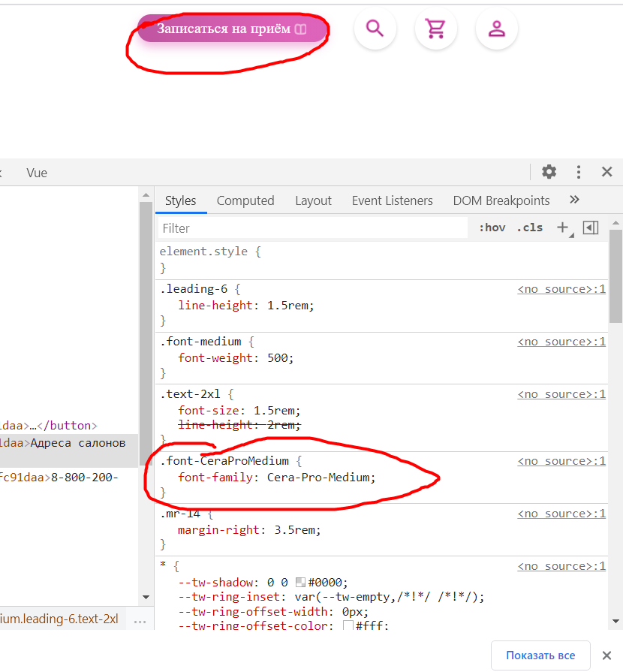Toggle the computed styles sidebar icon
This screenshot has width=623, height=672.
(x=591, y=228)
